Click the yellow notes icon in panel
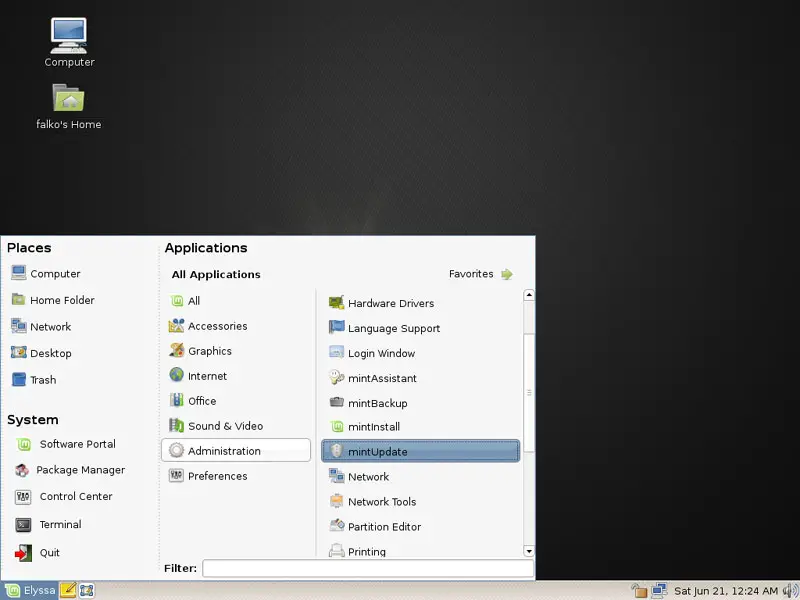800x600 pixels. click(x=68, y=591)
